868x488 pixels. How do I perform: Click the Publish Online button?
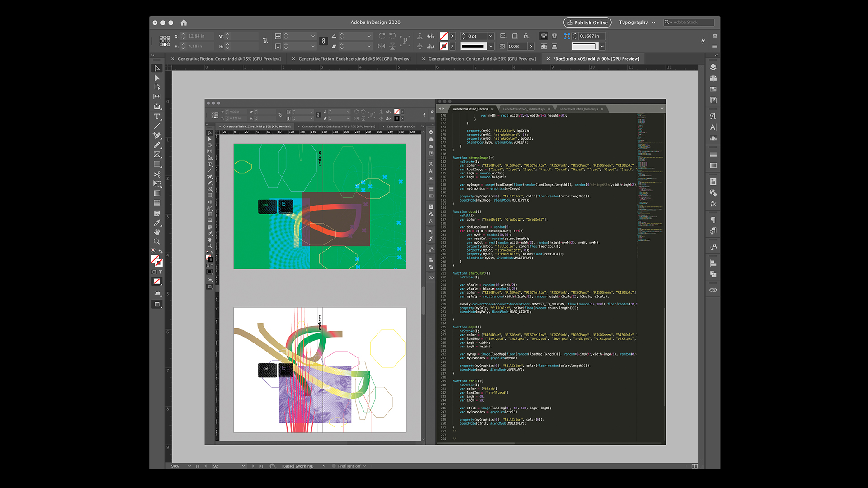tap(587, 23)
